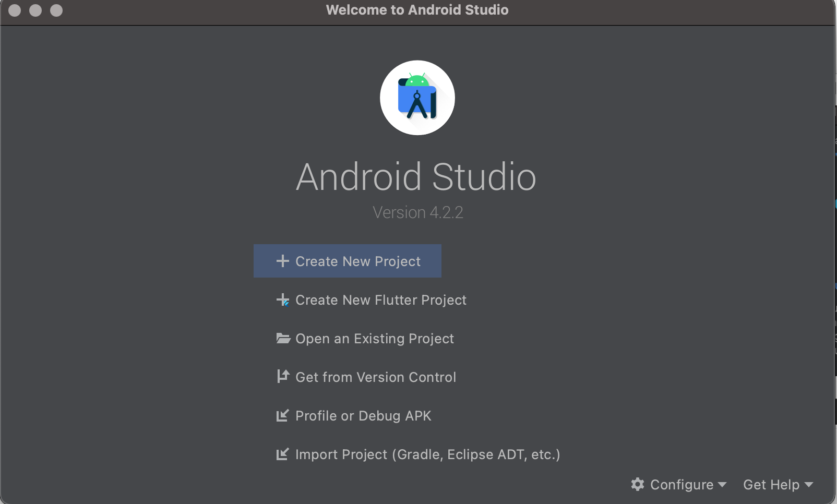
Task: Choose Create New Flutter Project
Action: [x=371, y=300]
